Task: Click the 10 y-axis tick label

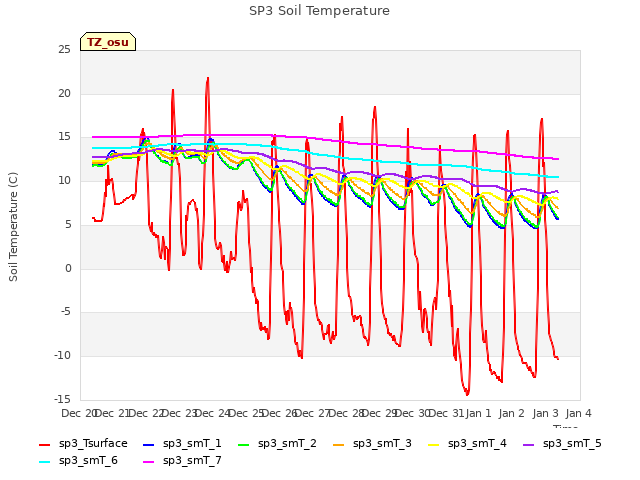Action: [x=64, y=180]
